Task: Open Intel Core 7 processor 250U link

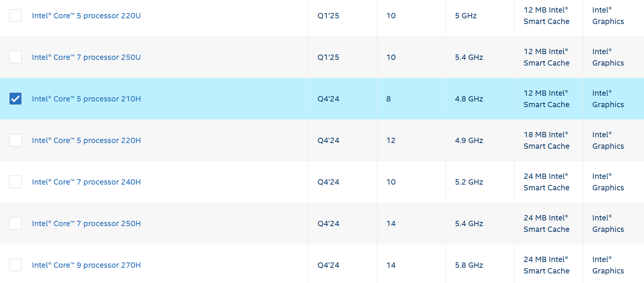Action: (x=86, y=57)
